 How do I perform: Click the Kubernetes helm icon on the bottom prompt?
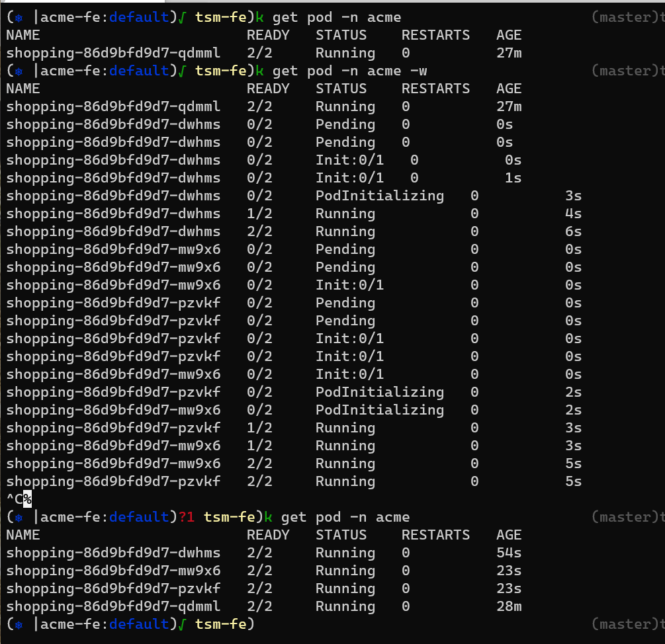tap(19, 624)
